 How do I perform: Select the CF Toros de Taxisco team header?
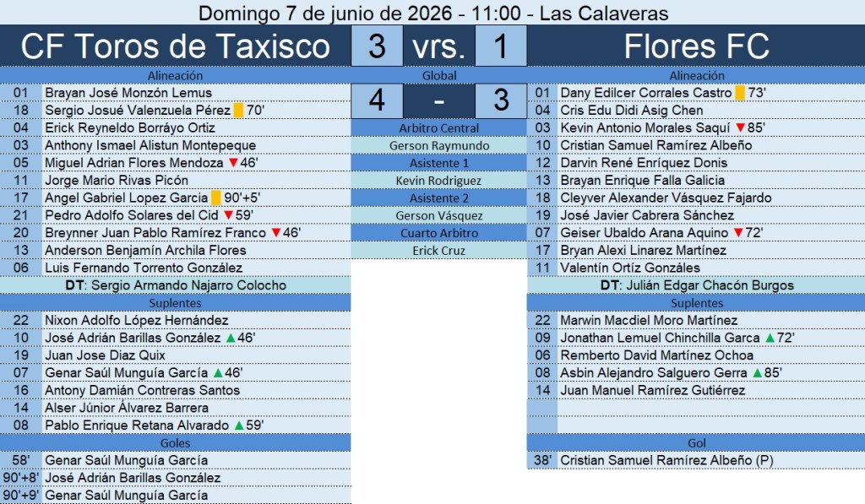click(x=176, y=46)
